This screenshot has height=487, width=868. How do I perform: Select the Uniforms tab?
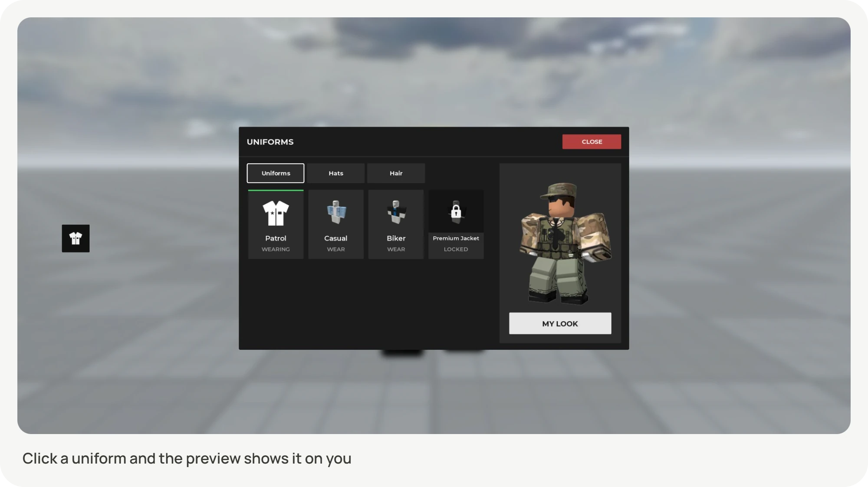pyautogui.click(x=276, y=173)
